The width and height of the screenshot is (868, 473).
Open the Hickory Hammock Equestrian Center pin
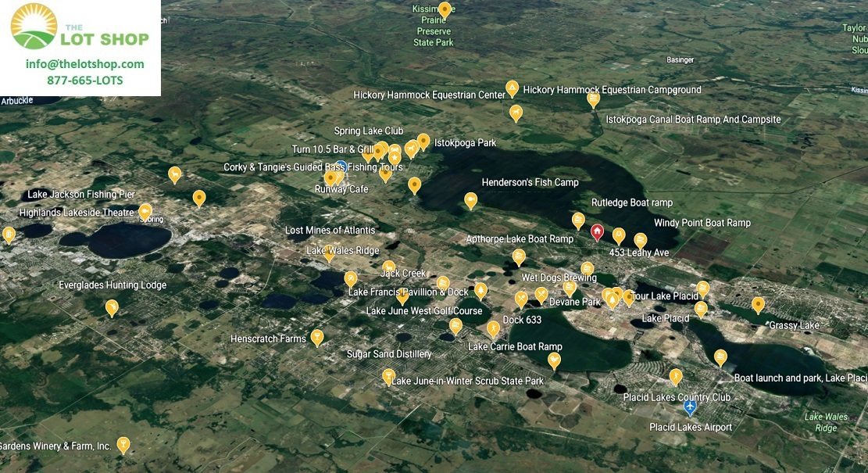pyautogui.click(x=513, y=88)
